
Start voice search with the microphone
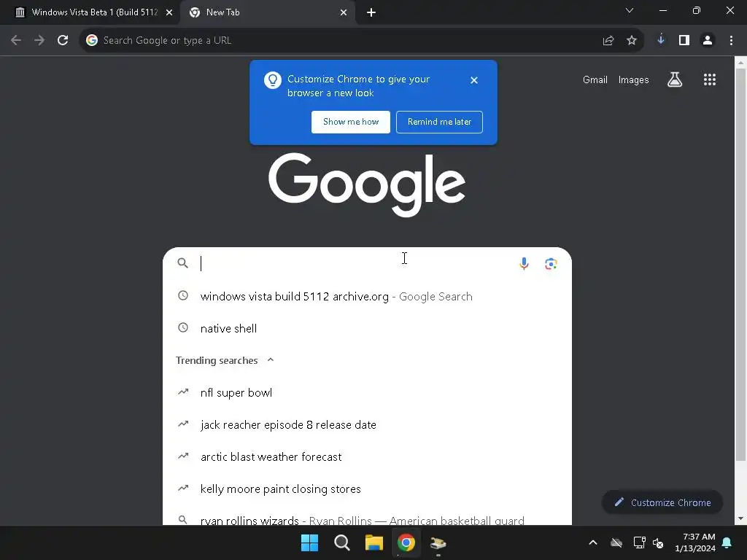(524, 263)
